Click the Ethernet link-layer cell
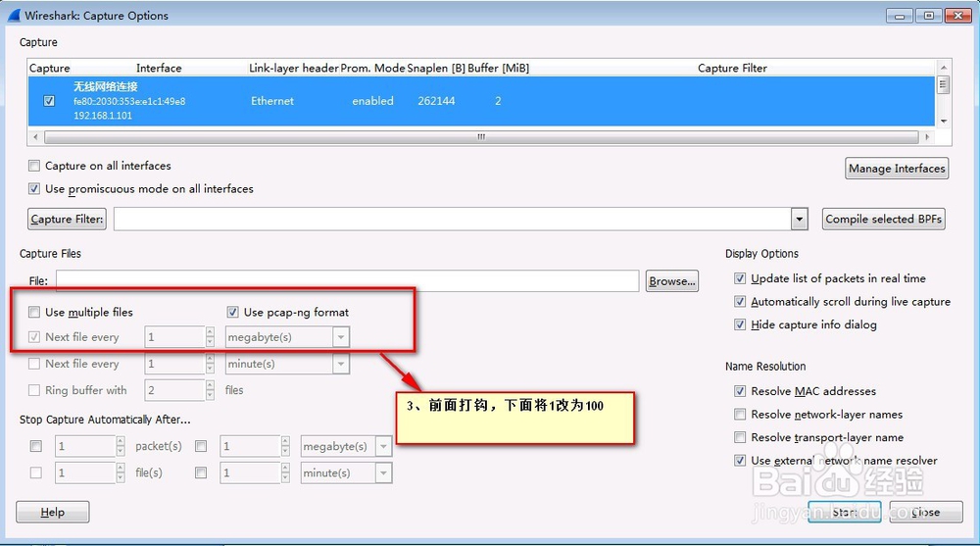Viewport: 980px width, 546px height. click(x=271, y=101)
